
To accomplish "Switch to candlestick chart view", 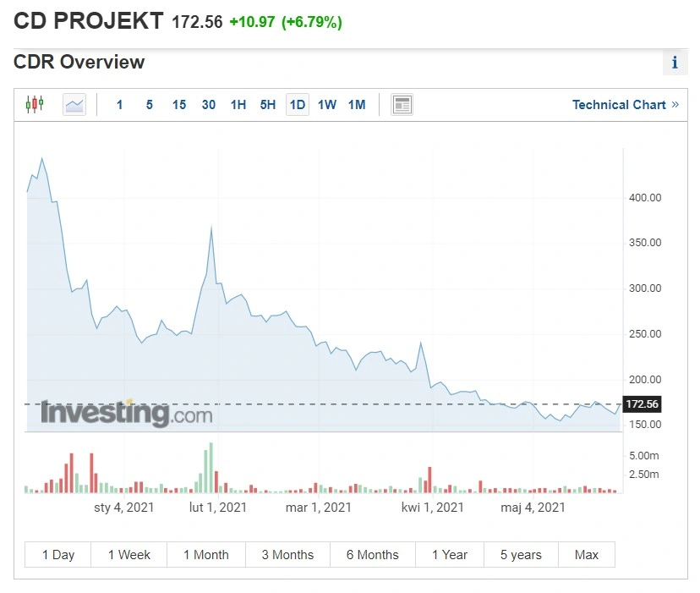I will (35, 105).
